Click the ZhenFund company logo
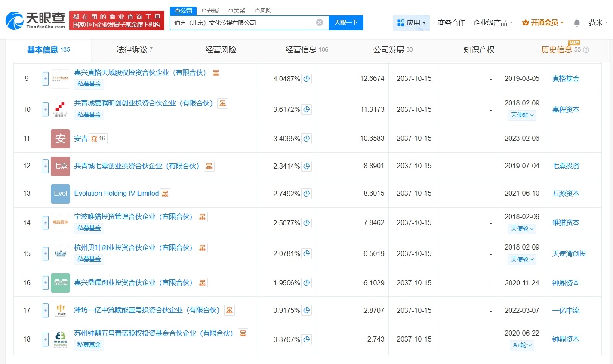This screenshot has width=613, height=364. (60, 78)
